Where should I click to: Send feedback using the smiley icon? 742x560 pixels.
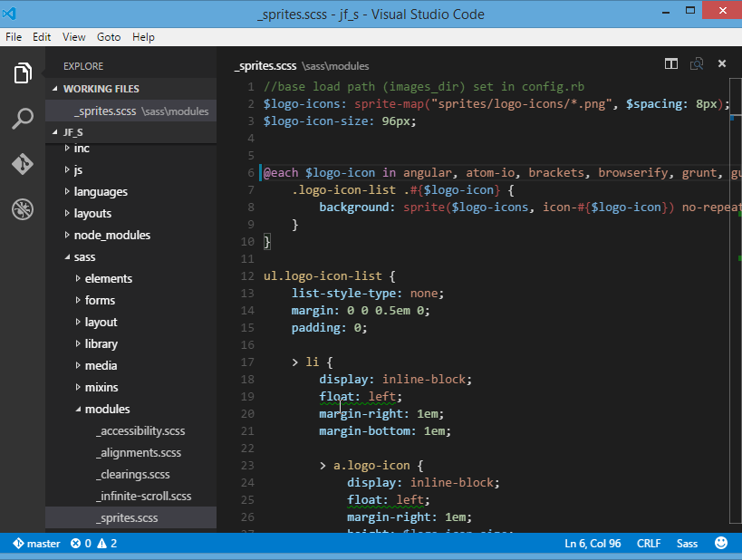pyautogui.click(x=720, y=543)
